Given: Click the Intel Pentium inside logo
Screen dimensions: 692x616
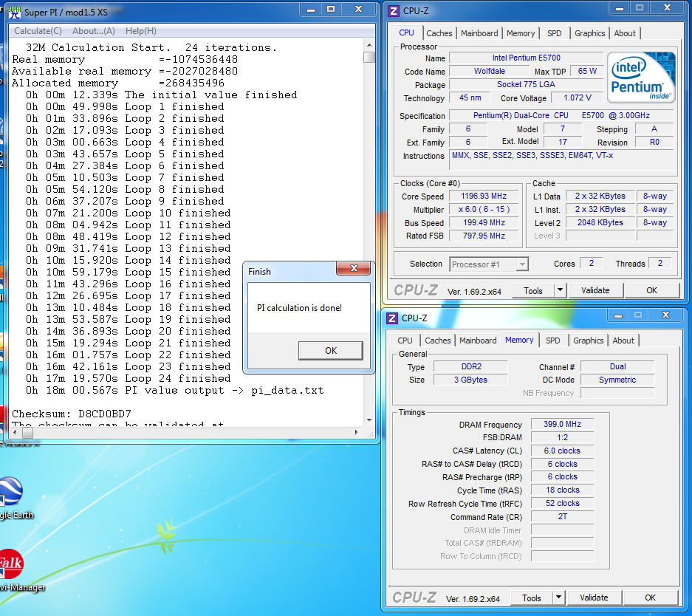Looking at the screenshot, I should (x=642, y=77).
